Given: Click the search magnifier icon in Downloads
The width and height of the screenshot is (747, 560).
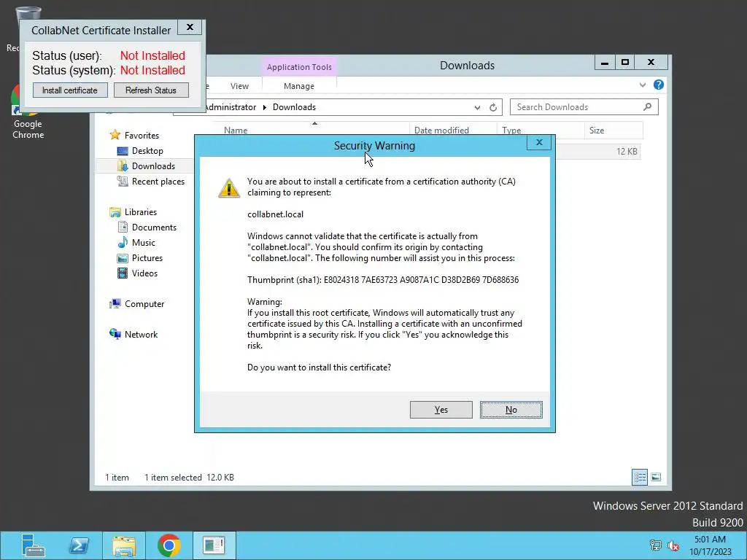Looking at the screenshot, I should [647, 107].
